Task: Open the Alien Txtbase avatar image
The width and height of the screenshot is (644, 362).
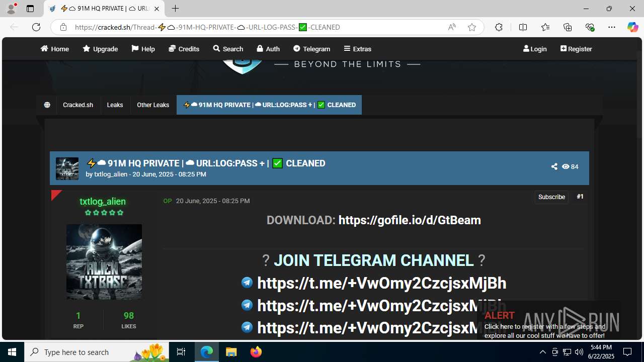Action: pos(104,262)
